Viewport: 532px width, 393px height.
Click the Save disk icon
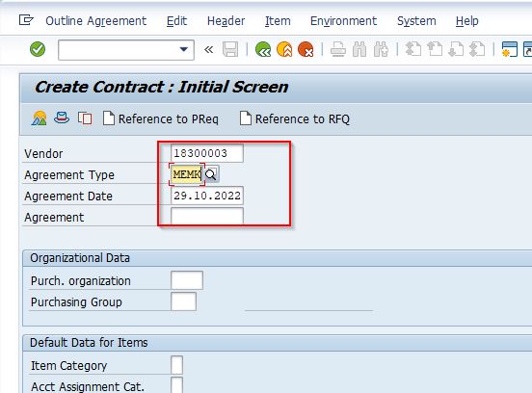(230, 49)
